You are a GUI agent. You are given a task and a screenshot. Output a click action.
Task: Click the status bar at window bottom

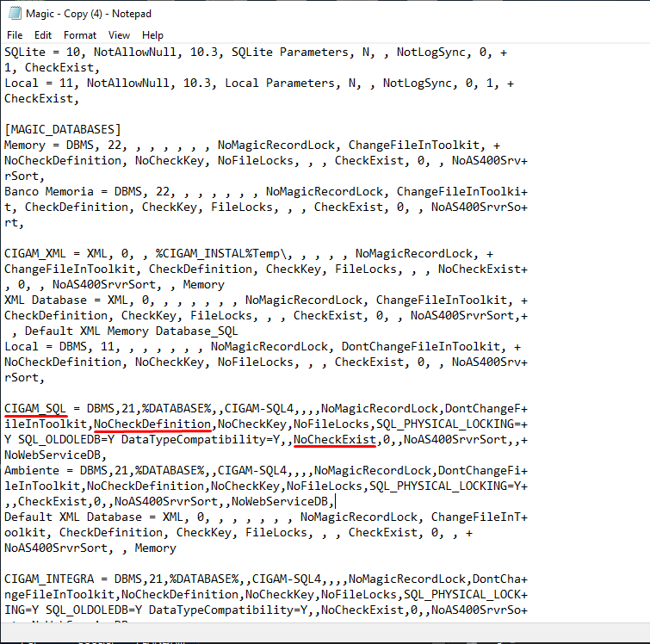(x=325, y=633)
